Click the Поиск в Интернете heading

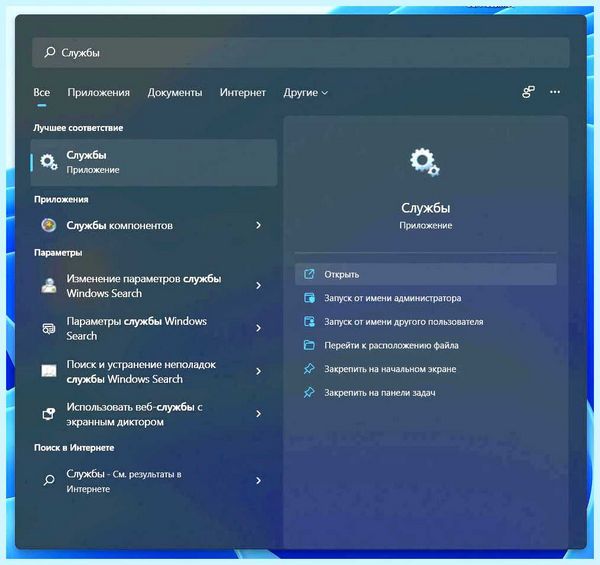74,448
